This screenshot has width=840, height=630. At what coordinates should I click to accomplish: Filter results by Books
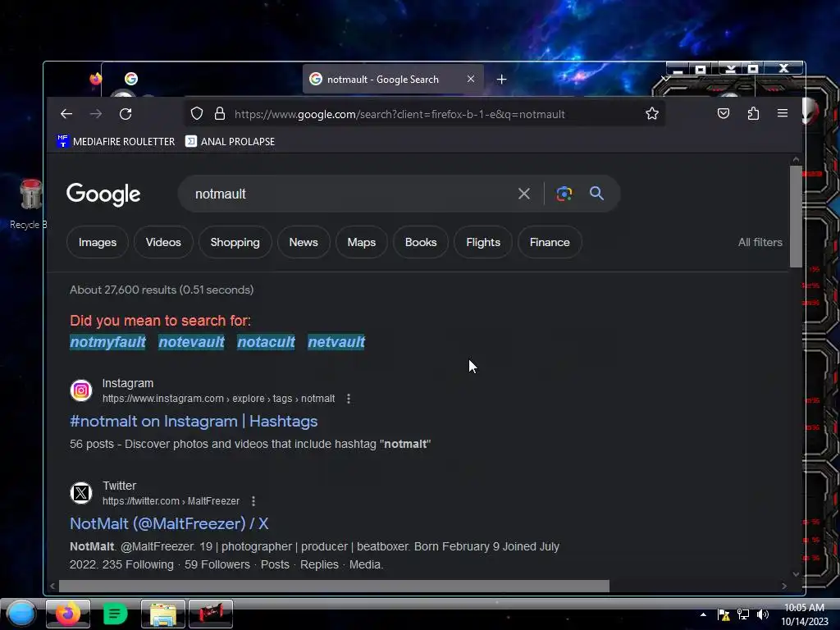421,242
